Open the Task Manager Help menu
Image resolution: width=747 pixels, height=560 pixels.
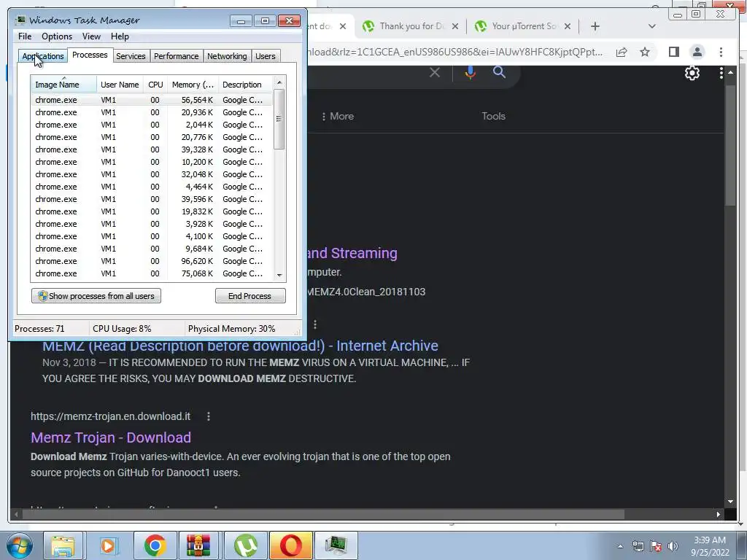click(120, 36)
